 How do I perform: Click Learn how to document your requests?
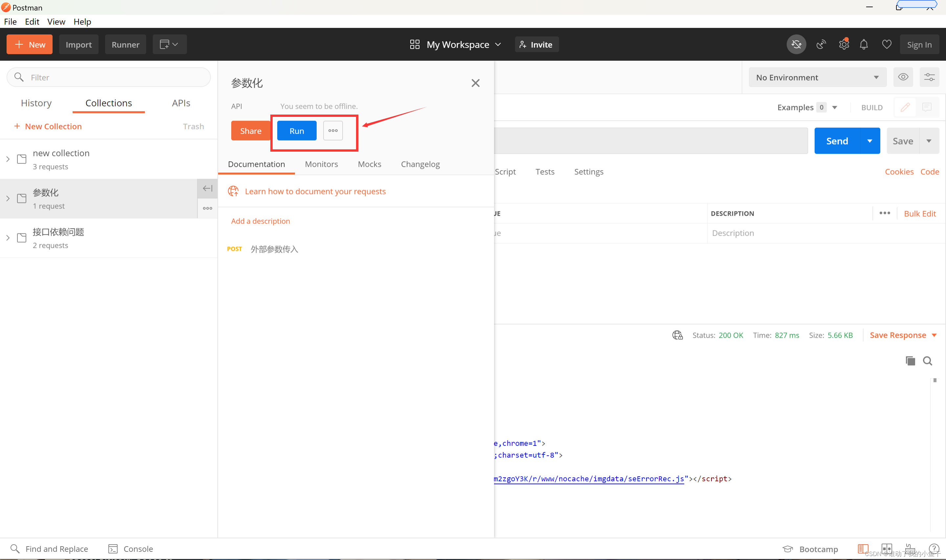[315, 191]
